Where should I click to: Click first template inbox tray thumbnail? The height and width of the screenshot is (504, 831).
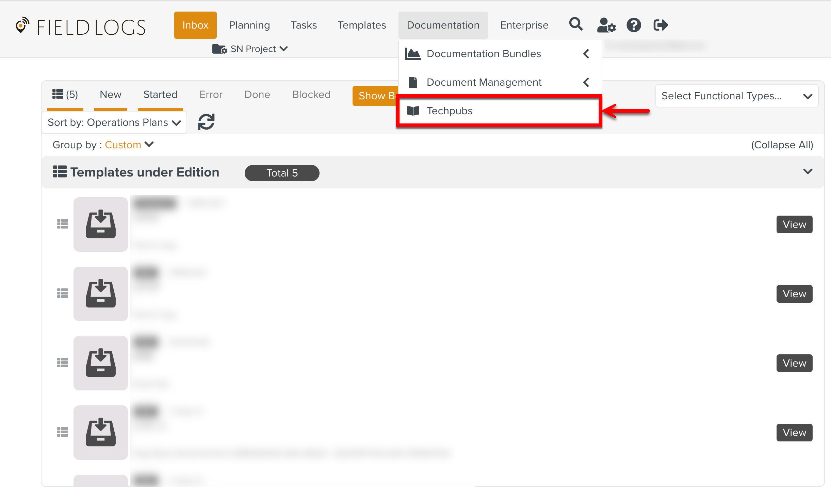101,224
